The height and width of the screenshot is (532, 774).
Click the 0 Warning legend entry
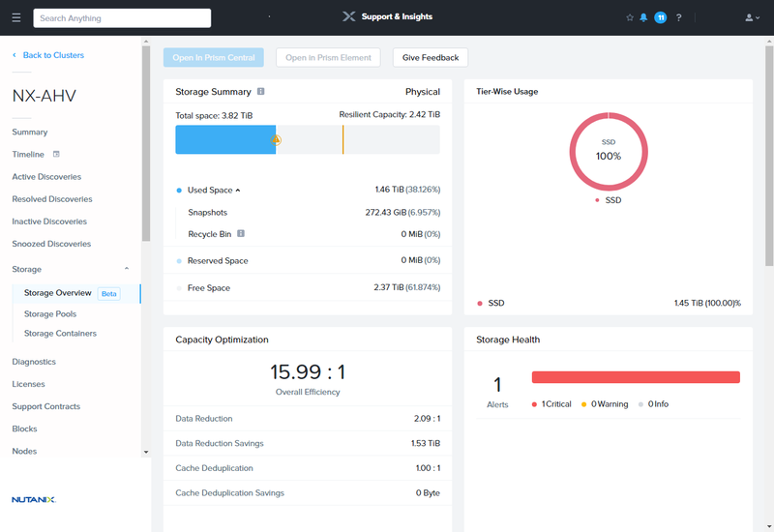(605, 404)
